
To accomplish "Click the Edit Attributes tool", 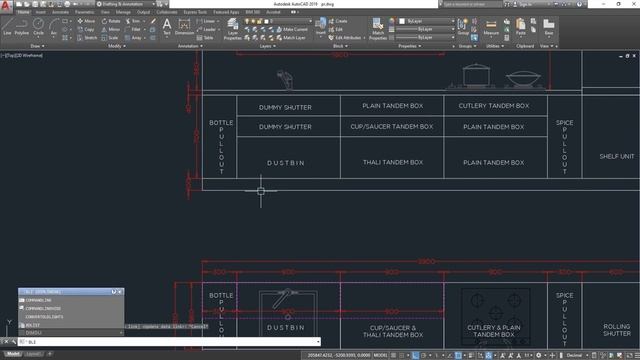I will 345,38.
